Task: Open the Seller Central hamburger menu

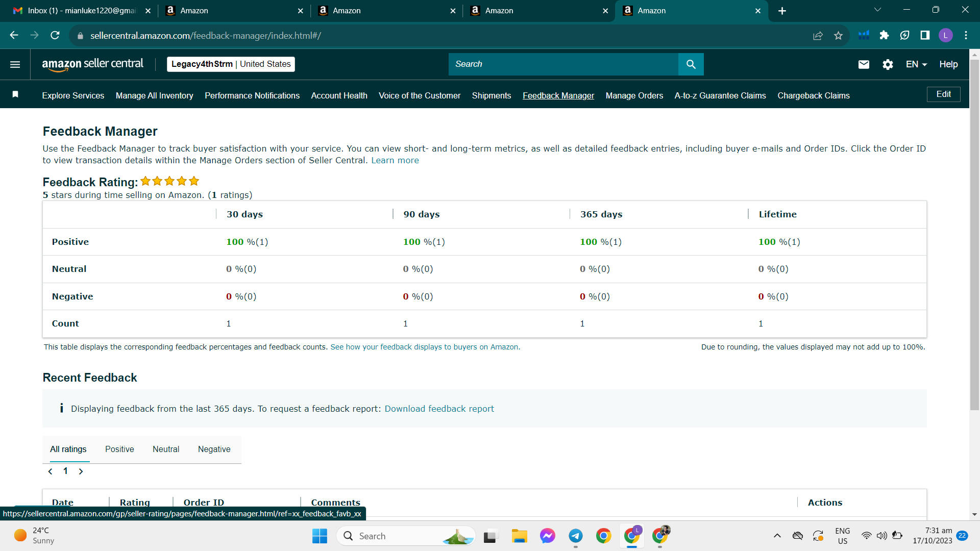Action: 15,64
